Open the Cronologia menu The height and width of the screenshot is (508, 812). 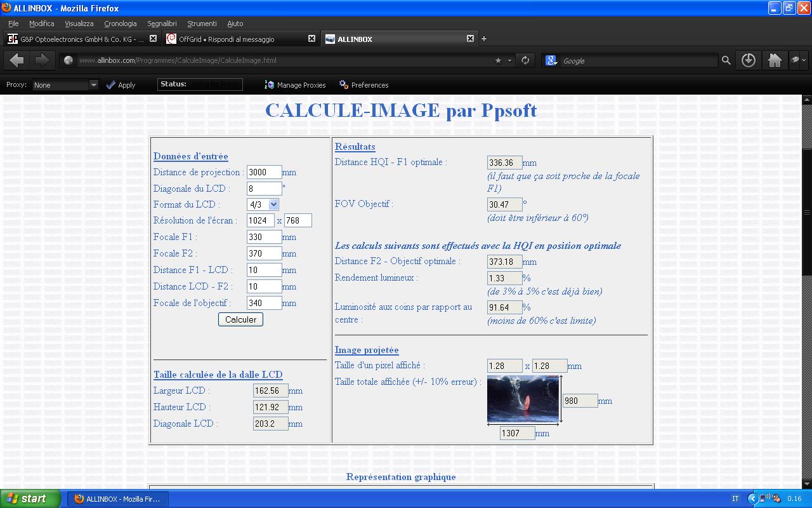click(121, 23)
